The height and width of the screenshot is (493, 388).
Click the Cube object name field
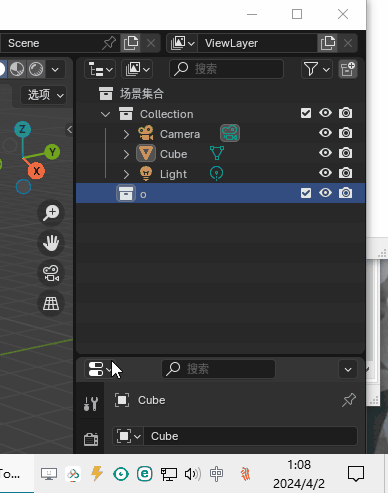click(251, 436)
